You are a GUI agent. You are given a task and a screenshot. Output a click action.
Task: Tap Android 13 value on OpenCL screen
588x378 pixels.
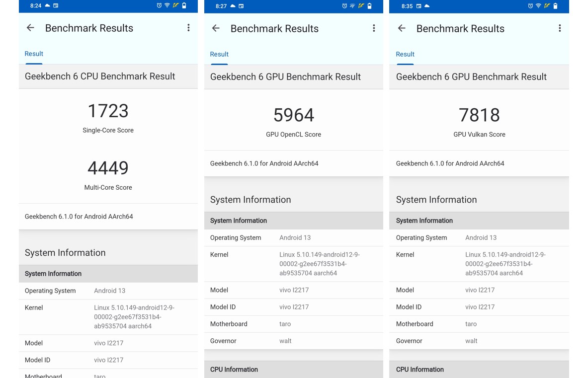(295, 237)
